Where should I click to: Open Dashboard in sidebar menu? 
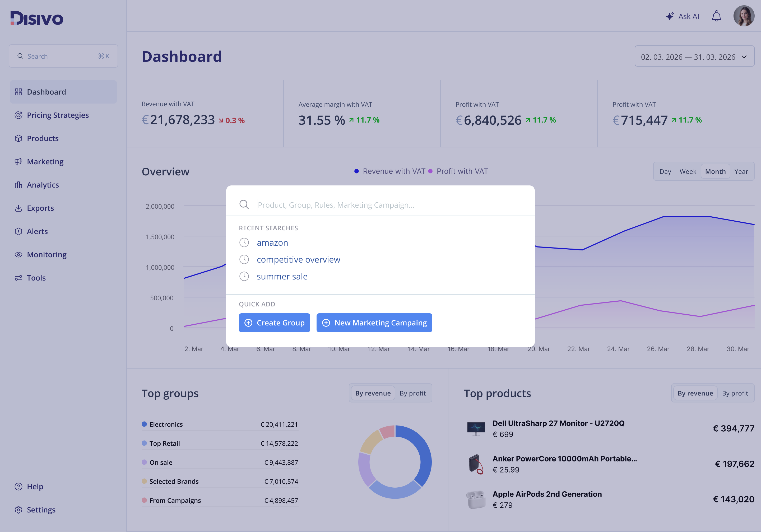click(63, 92)
